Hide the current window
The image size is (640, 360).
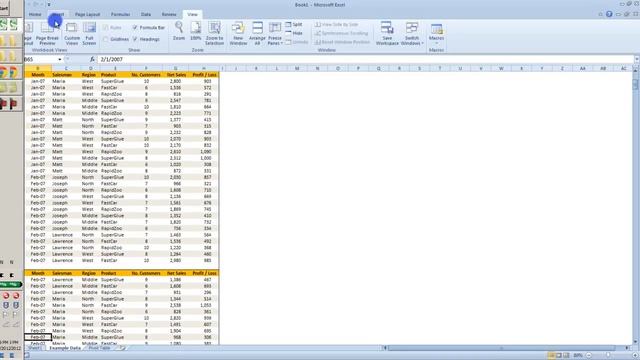(x=294, y=33)
